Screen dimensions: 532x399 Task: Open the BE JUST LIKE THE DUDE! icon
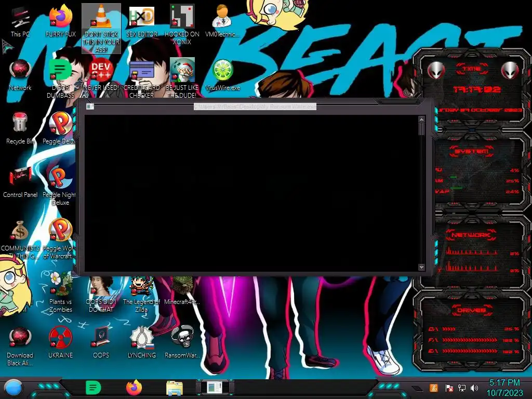pos(182,79)
